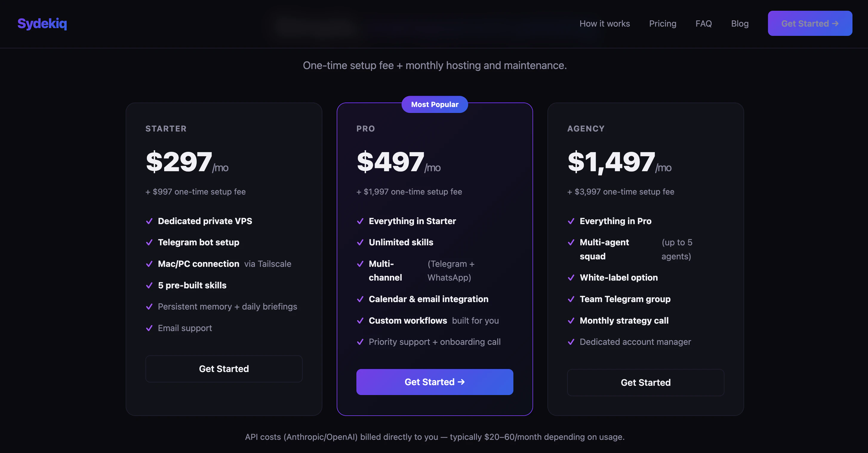Viewport: 868px width, 453px height.
Task: Click the checkmark beside Custom workflows
Action: (360, 321)
